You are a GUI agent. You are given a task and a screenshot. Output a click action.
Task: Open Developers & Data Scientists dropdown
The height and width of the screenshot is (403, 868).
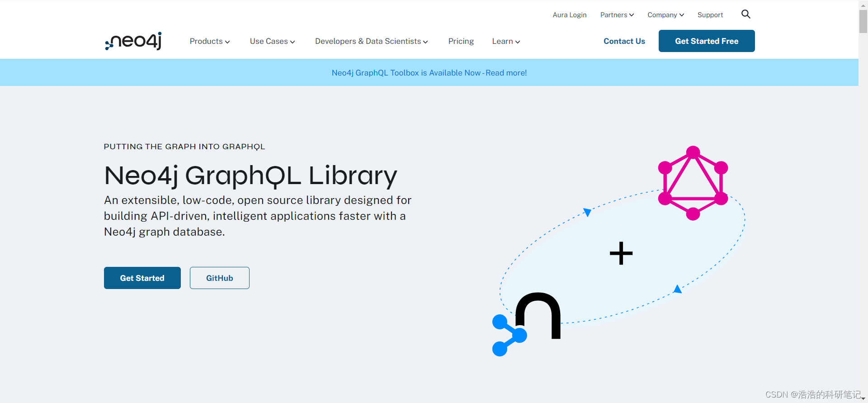(x=372, y=41)
